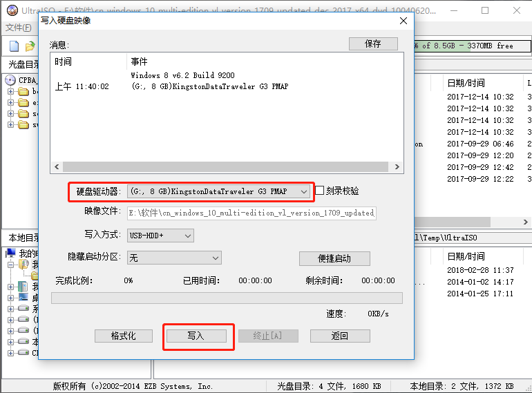Select the 2018-02-28 11:37 row
The height and width of the screenshot is (393, 532).
click(x=480, y=270)
